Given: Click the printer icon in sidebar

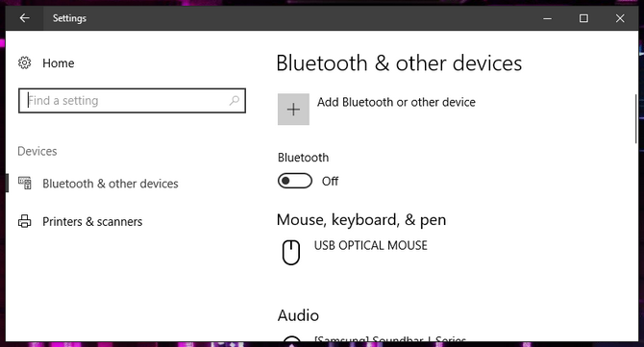Looking at the screenshot, I should 25,221.
